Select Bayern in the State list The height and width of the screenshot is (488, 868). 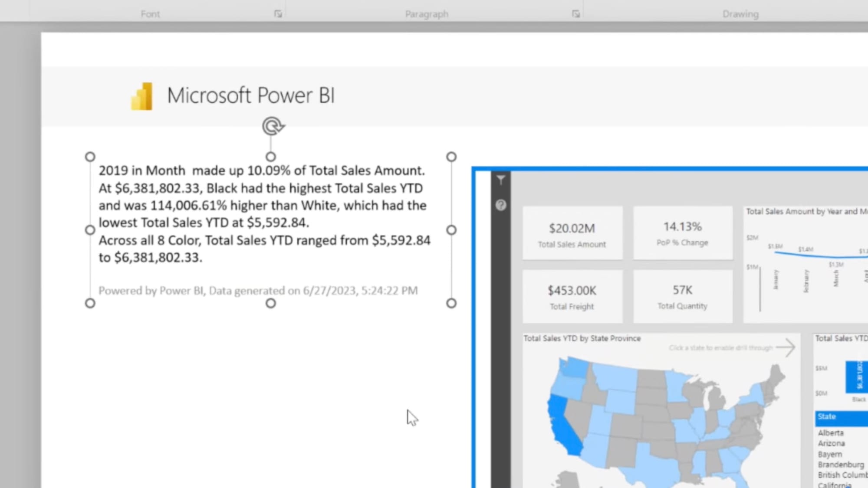[830, 454]
